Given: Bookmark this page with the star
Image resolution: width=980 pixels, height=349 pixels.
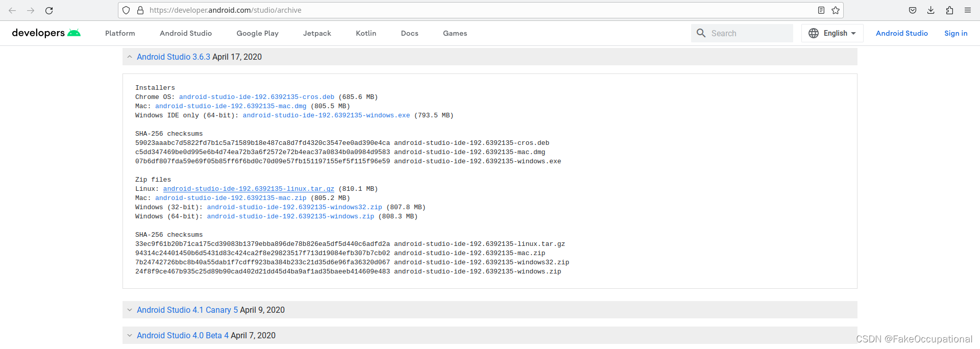Looking at the screenshot, I should click(836, 10).
